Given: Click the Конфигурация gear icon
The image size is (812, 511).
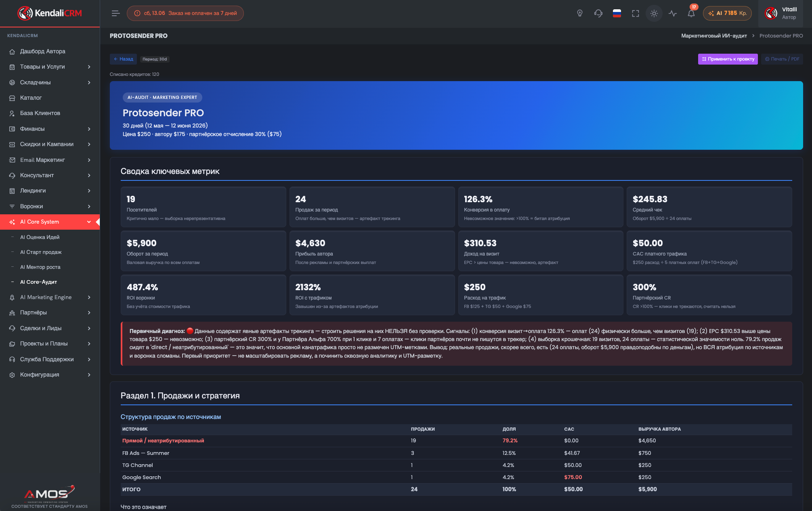Looking at the screenshot, I should (x=12, y=375).
